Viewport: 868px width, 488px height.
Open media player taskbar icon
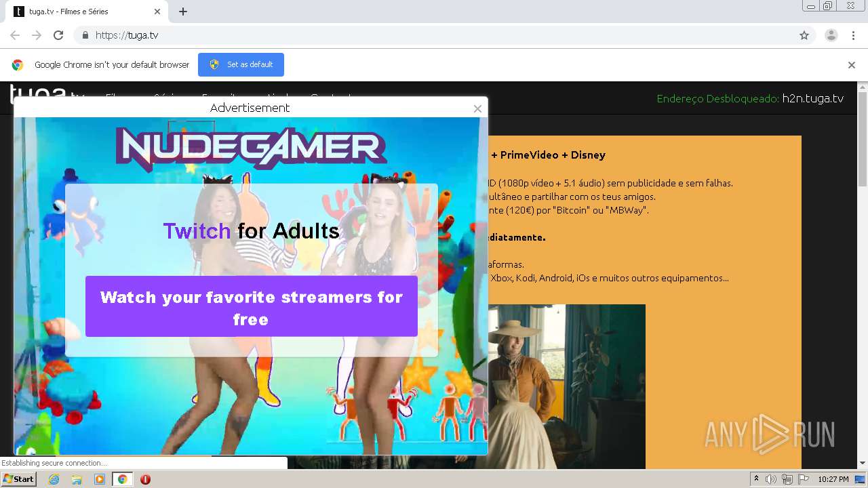pos(100,479)
